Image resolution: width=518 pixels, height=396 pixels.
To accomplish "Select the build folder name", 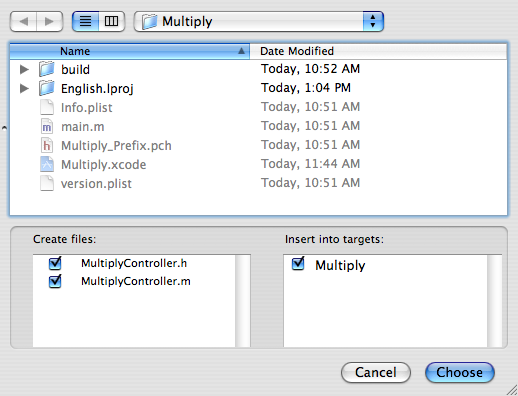I will click(75, 69).
